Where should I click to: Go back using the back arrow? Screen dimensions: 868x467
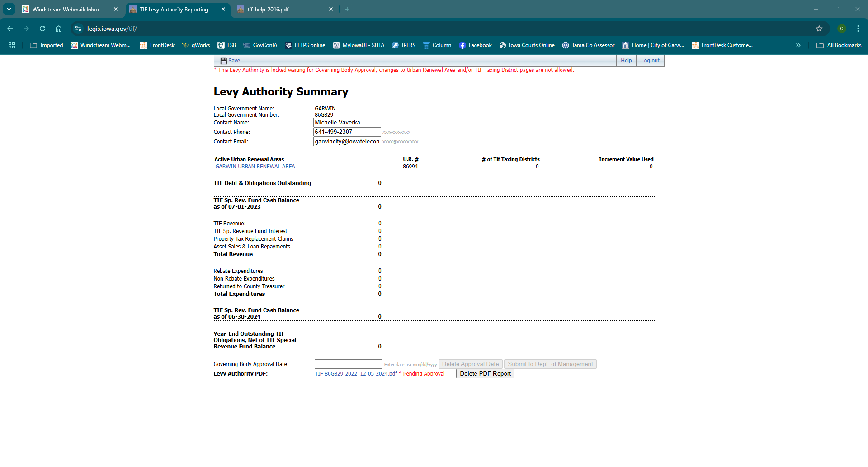tap(10, 29)
